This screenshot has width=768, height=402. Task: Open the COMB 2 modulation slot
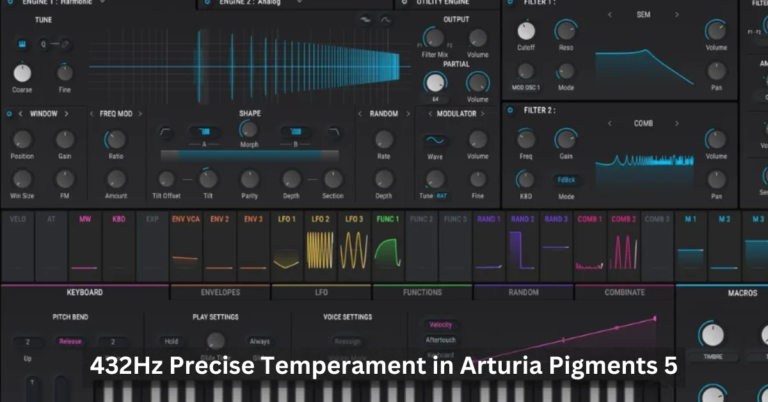tap(624, 246)
